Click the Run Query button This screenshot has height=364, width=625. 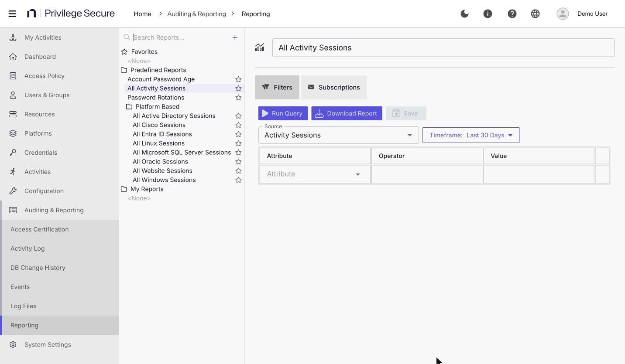coord(283,113)
